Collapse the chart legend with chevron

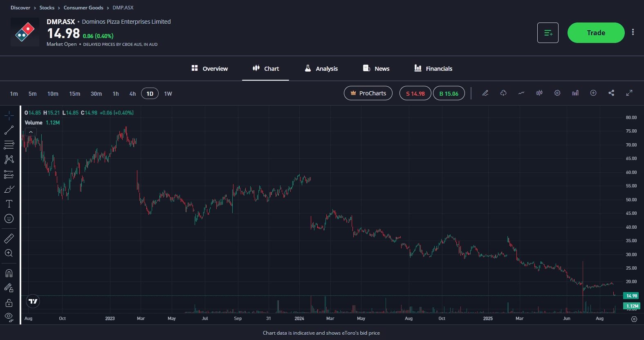tap(31, 132)
